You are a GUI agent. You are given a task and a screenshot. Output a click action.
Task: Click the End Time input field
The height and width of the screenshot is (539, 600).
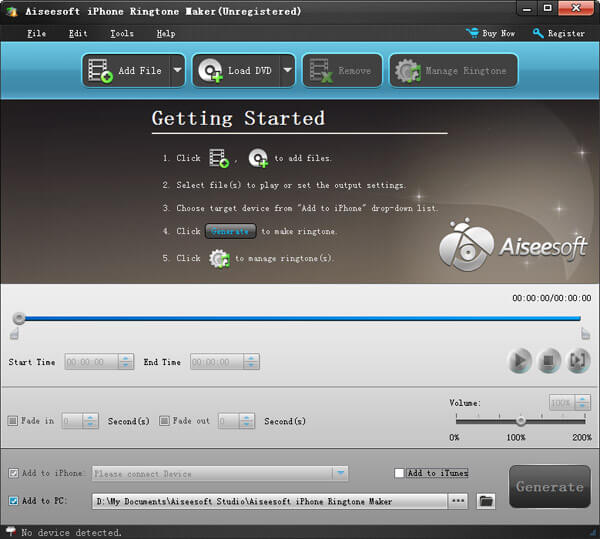[217, 362]
